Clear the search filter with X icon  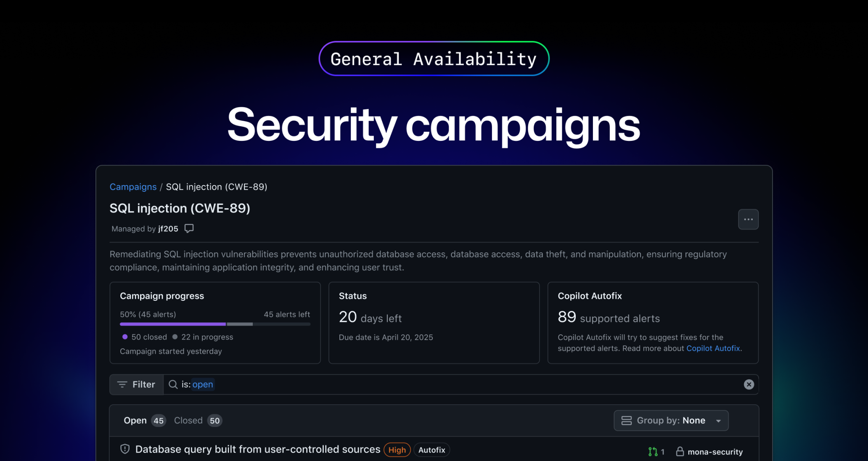(749, 384)
